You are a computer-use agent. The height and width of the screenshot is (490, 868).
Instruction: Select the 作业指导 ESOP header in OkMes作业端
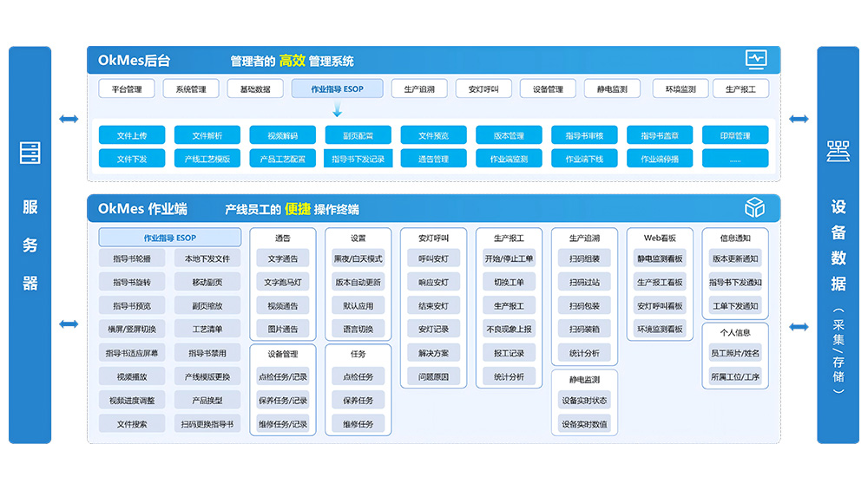pyautogui.click(x=170, y=238)
